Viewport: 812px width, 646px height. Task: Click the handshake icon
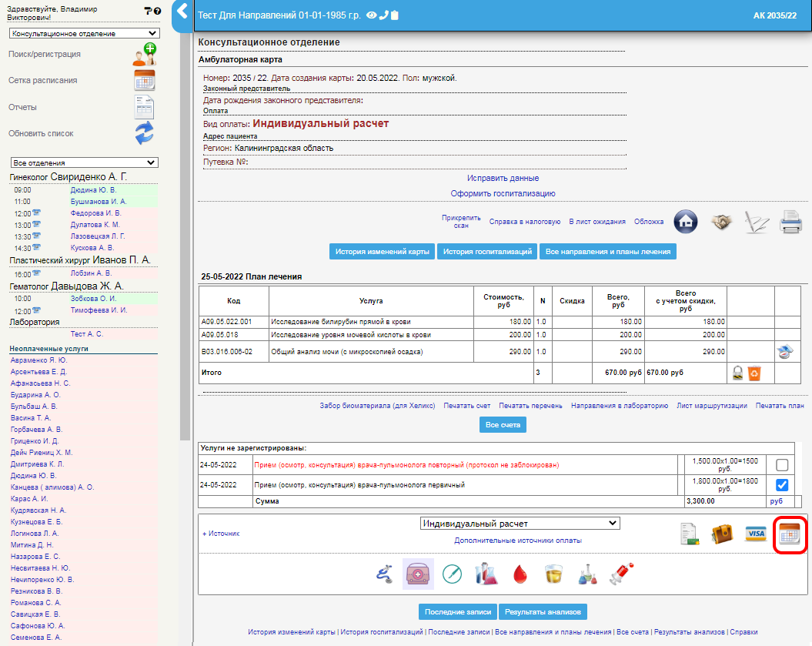(720, 222)
